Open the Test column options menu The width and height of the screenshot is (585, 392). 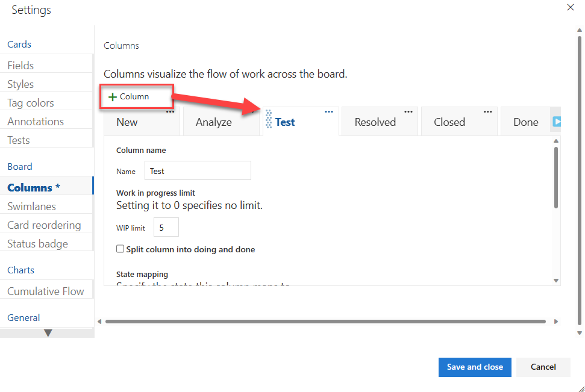329,111
